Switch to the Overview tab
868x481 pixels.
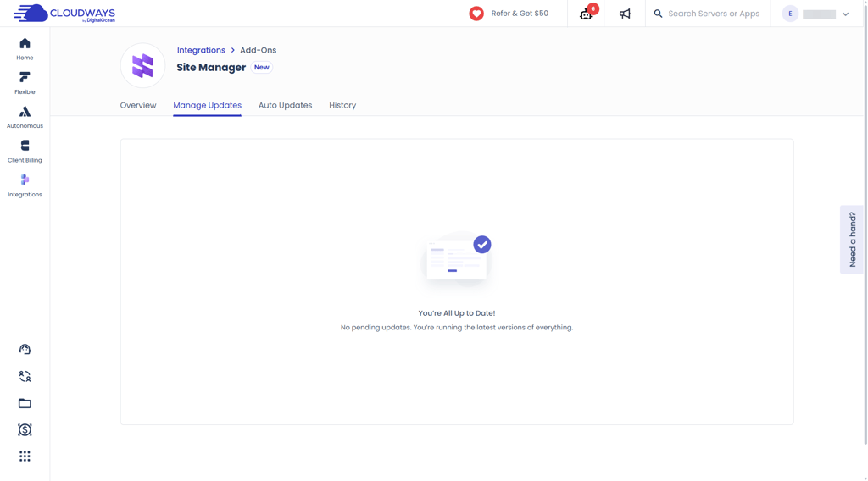138,105
